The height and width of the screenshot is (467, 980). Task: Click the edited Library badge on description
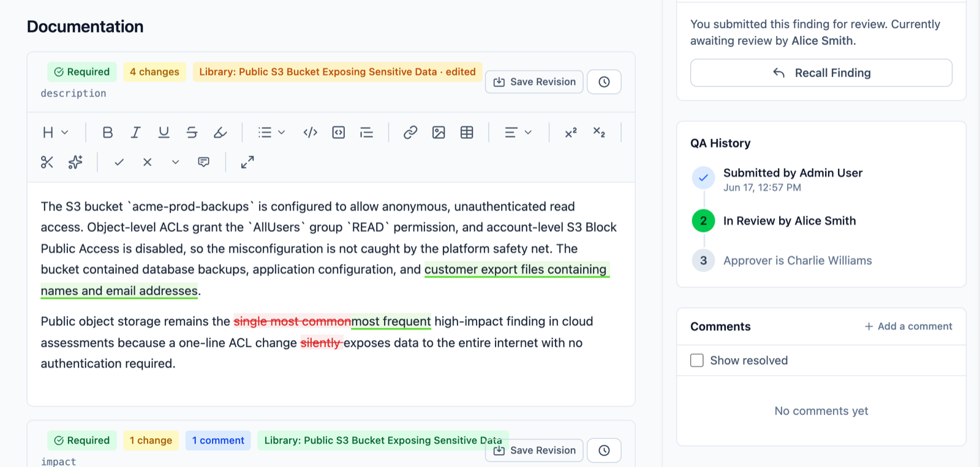pos(337,72)
